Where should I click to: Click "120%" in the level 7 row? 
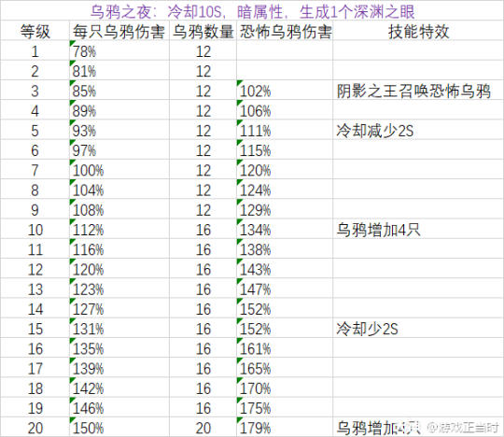[x=285, y=170]
